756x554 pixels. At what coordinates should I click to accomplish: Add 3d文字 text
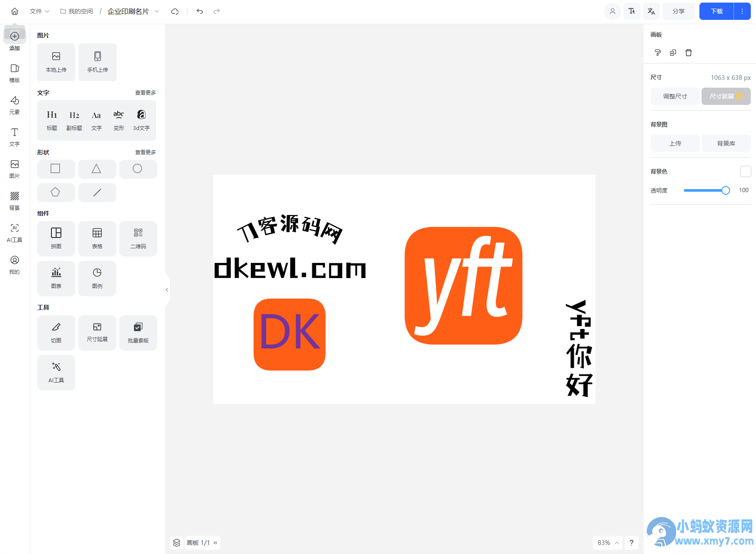pos(141,120)
